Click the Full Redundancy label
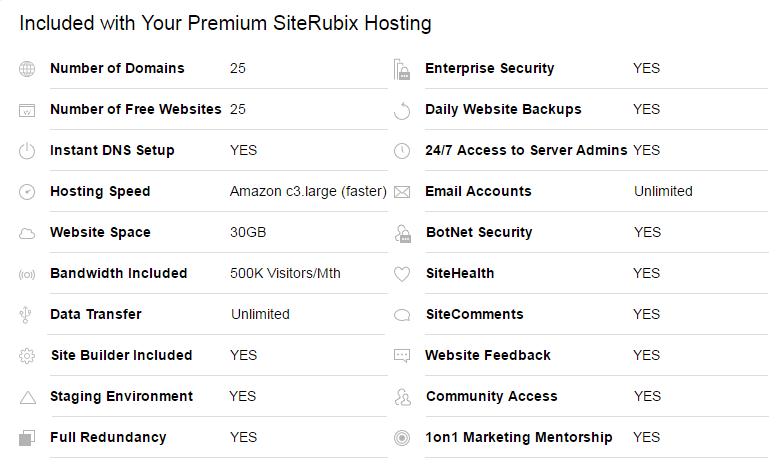The height and width of the screenshot is (464, 777). 108,437
